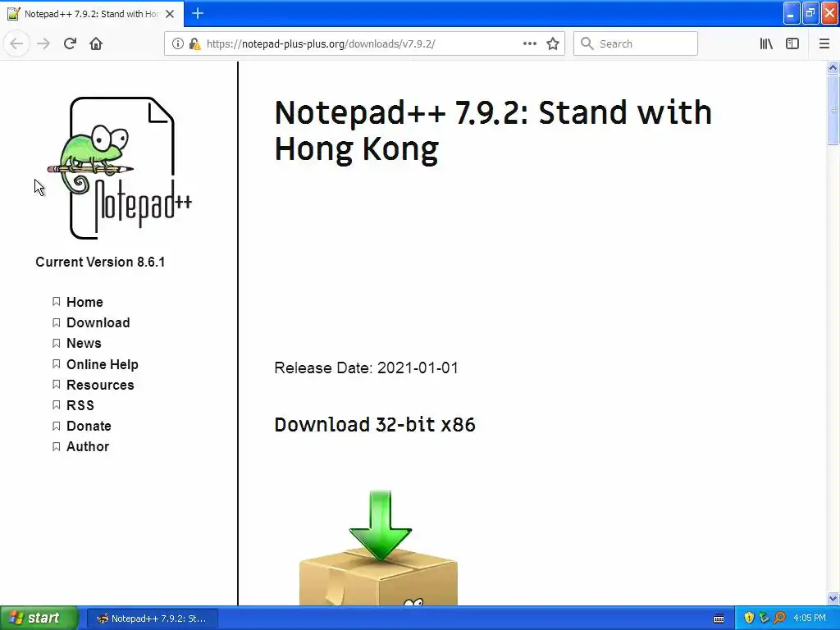Bookmark this page with the star icon
Image resolution: width=840 pixels, height=630 pixels.
coord(553,43)
